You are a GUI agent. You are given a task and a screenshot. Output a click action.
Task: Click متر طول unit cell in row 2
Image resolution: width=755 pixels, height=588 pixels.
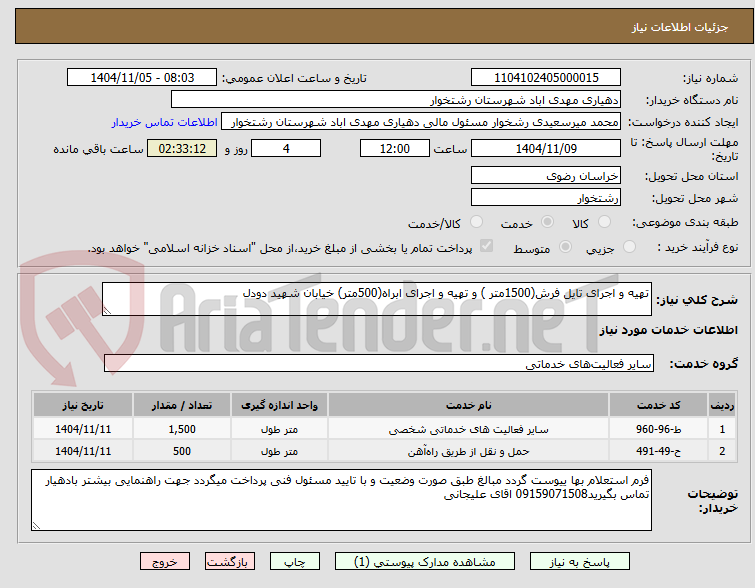(x=279, y=451)
